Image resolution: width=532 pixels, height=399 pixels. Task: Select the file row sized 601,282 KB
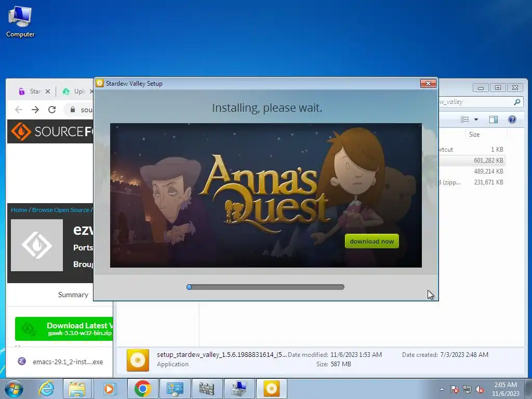(x=472, y=160)
